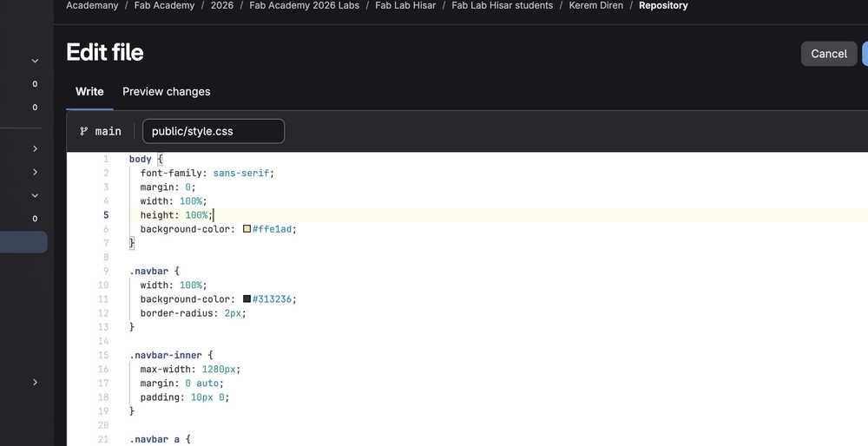This screenshot has height=446, width=868.
Task: Collapse the topmost sidebar section chevron
Action: pyautogui.click(x=35, y=61)
